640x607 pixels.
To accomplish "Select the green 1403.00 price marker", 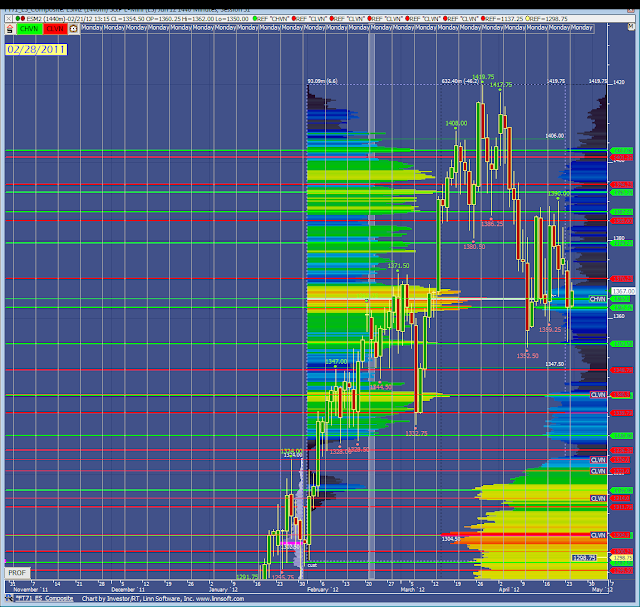I will click(x=621, y=151).
